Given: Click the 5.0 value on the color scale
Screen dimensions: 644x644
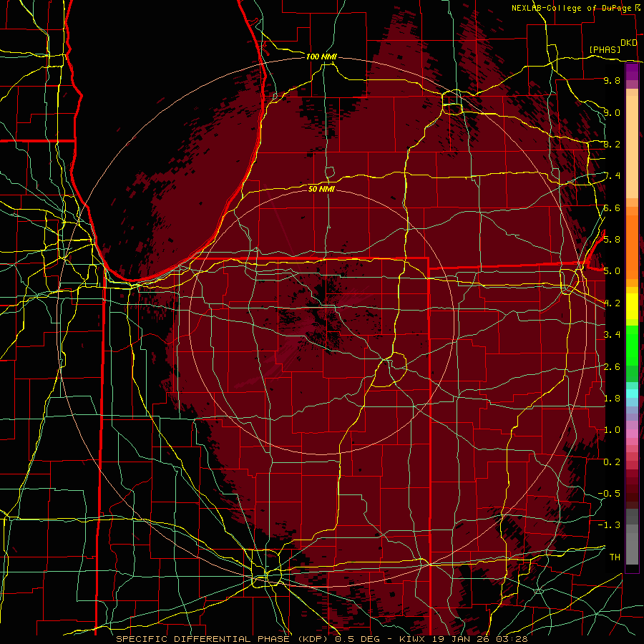Looking at the screenshot, I should point(612,271).
